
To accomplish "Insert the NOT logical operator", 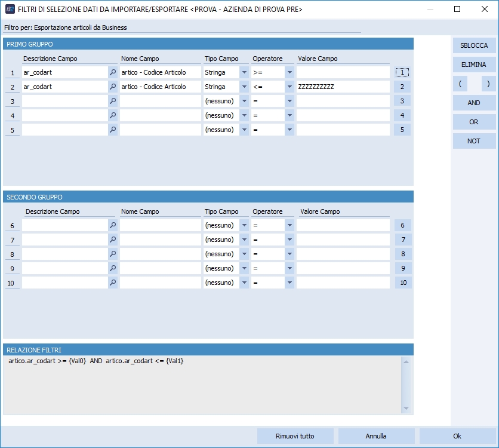I will tap(474, 141).
